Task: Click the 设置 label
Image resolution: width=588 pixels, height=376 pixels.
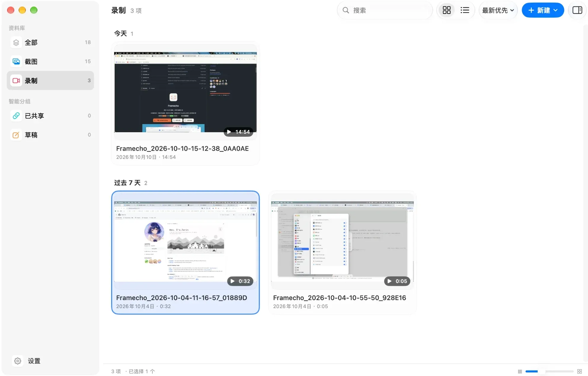Action: [34, 361]
